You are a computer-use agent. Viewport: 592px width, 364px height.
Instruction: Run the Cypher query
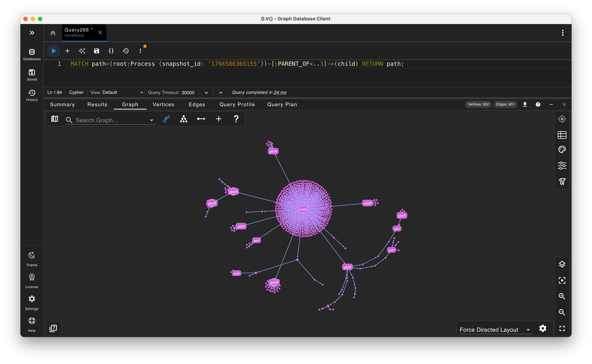(x=53, y=51)
